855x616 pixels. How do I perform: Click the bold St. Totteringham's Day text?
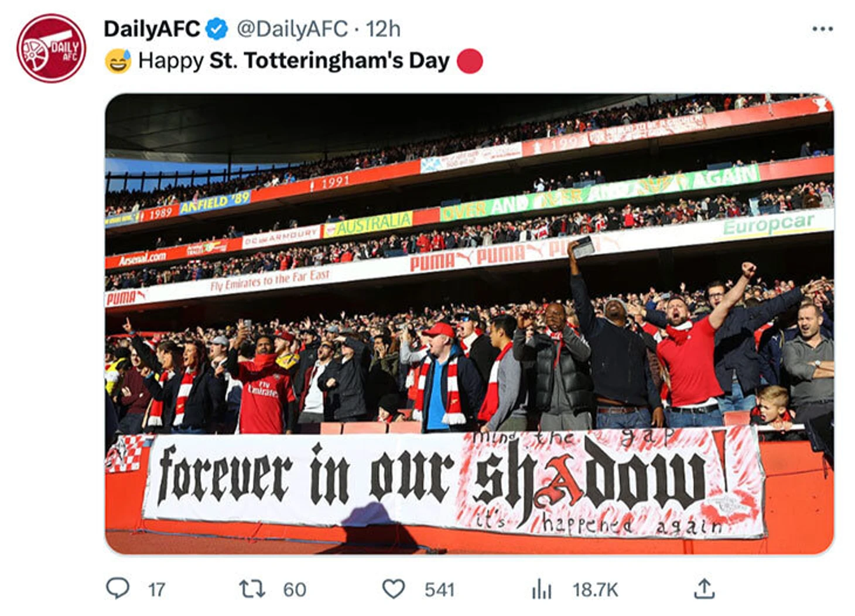click(x=329, y=61)
